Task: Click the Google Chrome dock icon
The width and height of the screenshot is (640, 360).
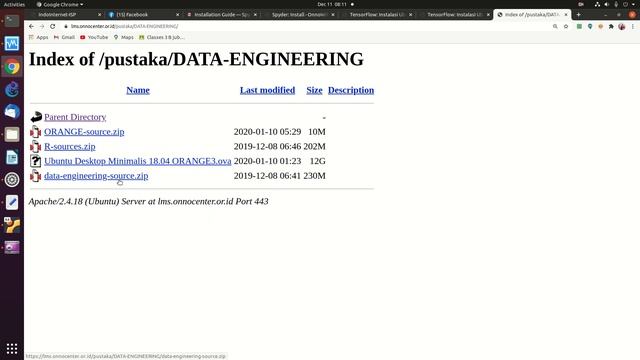Action: (x=12, y=67)
